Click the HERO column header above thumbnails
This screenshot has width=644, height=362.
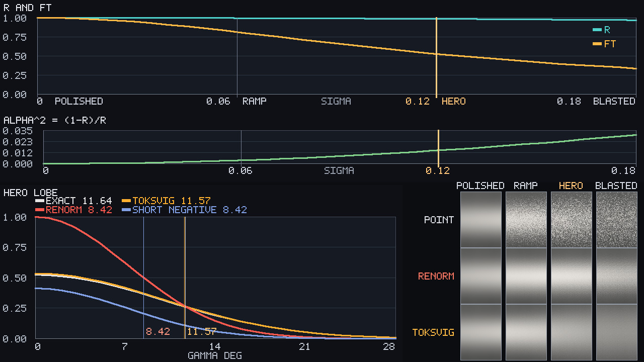571,186
